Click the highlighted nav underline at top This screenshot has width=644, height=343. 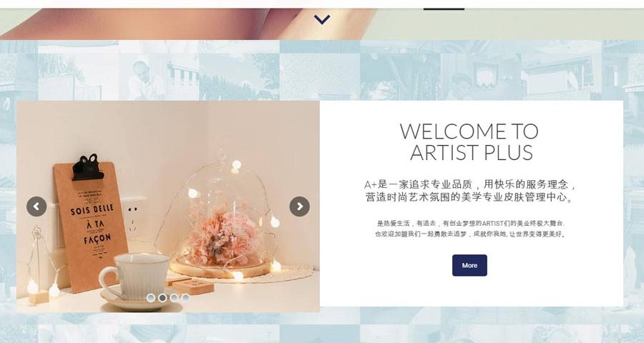444,9
